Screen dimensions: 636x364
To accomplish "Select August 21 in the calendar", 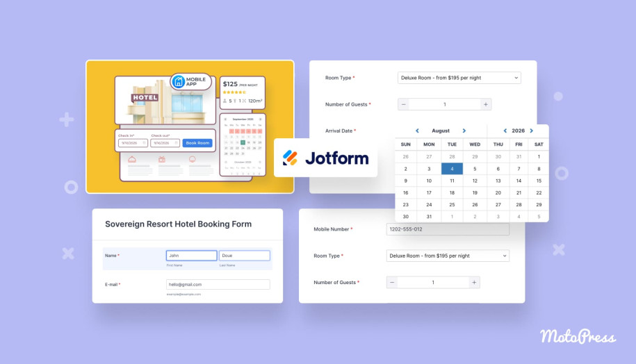I will pos(519,192).
